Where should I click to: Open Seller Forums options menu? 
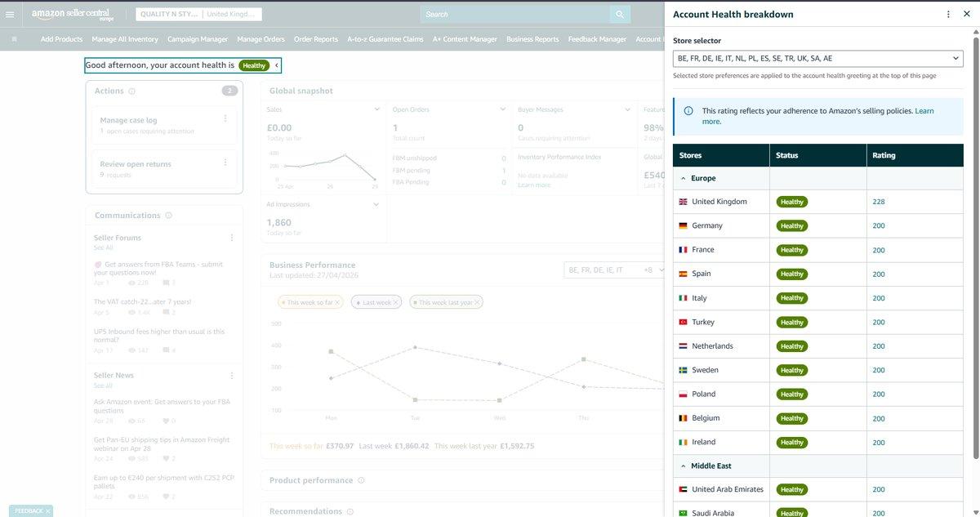tap(232, 238)
